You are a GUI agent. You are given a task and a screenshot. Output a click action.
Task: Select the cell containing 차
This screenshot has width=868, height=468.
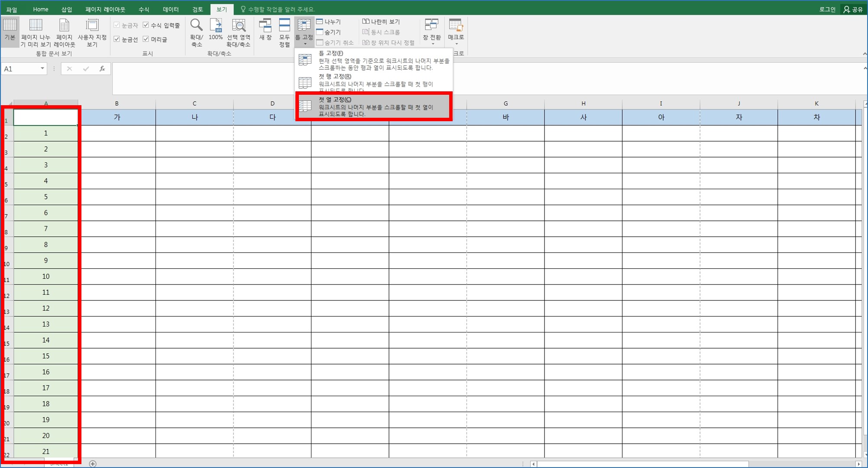click(x=816, y=117)
